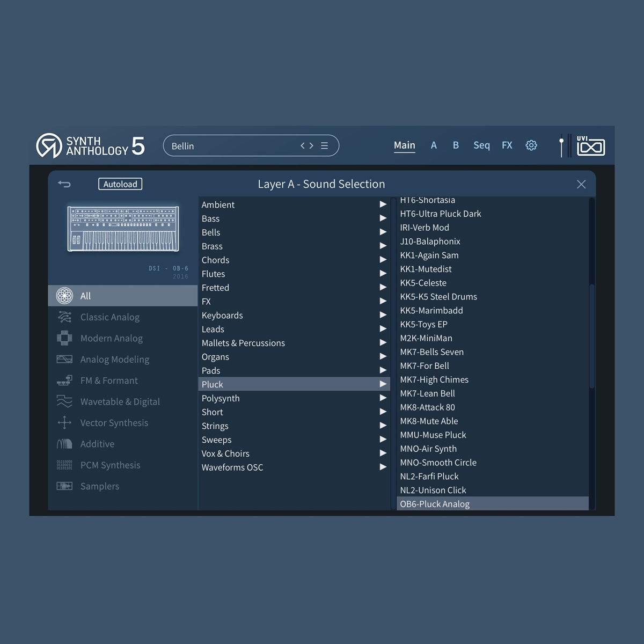This screenshot has height=644, width=644.
Task: Go to previous preset arrow
Action: pyautogui.click(x=303, y=145)
